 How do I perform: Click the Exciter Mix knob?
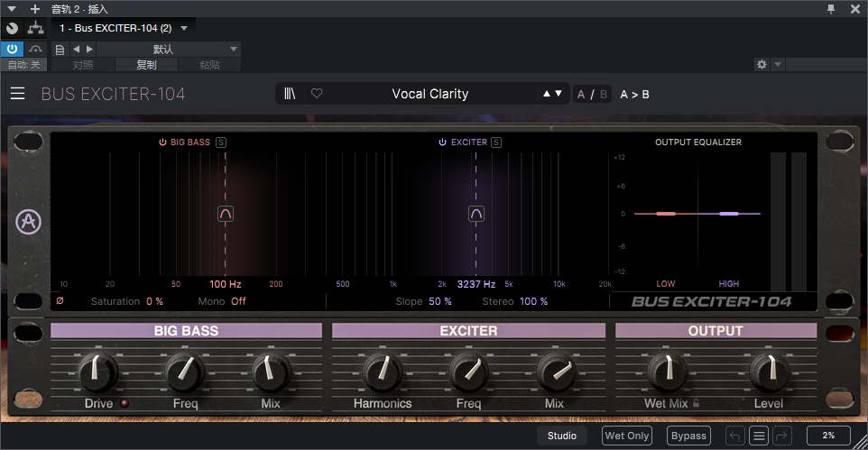[x=556, y=372]
